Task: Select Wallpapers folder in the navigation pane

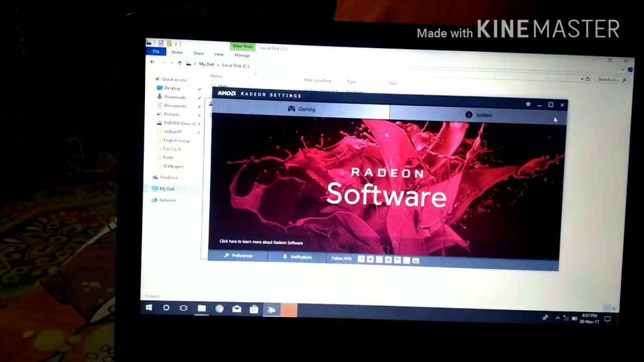Action: point(171,166)
